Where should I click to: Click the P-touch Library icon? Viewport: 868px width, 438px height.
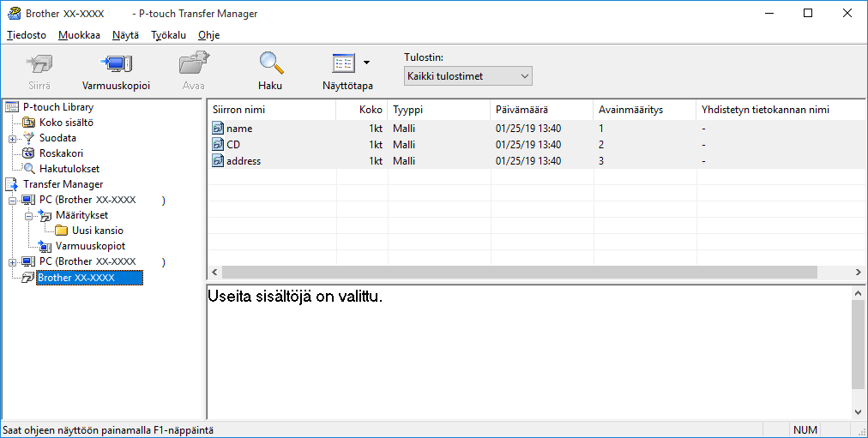12,107
